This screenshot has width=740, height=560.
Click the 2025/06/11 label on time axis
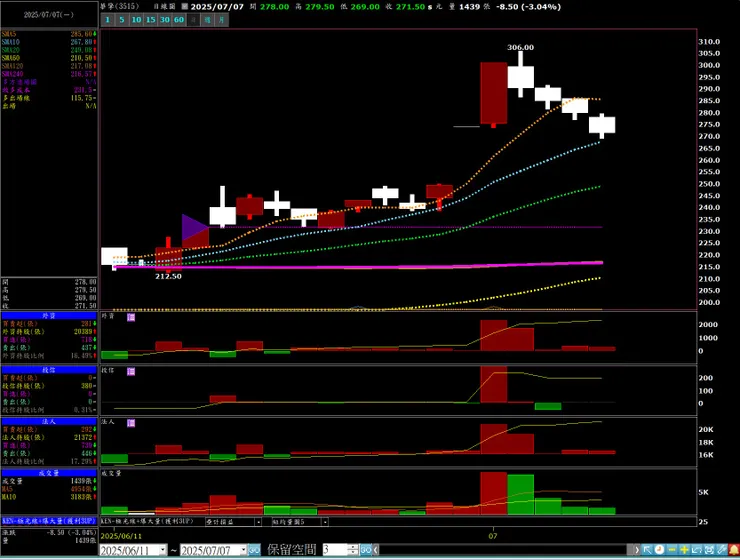pos(121,536)
